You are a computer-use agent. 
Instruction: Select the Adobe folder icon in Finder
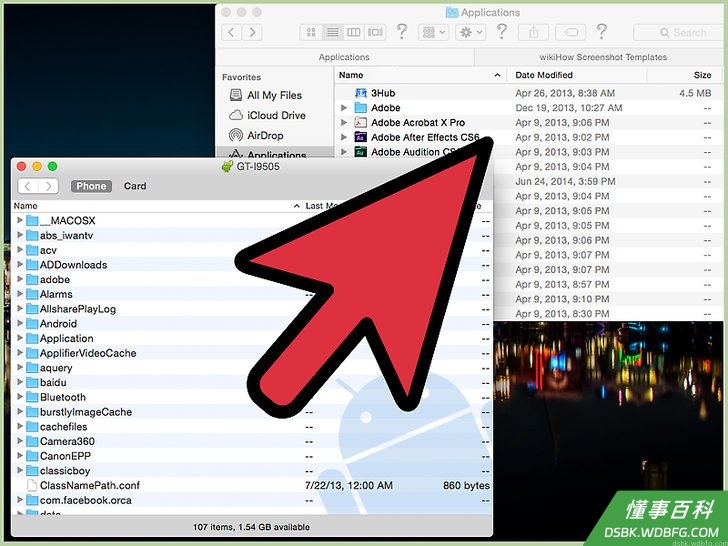tap(361, 108)
